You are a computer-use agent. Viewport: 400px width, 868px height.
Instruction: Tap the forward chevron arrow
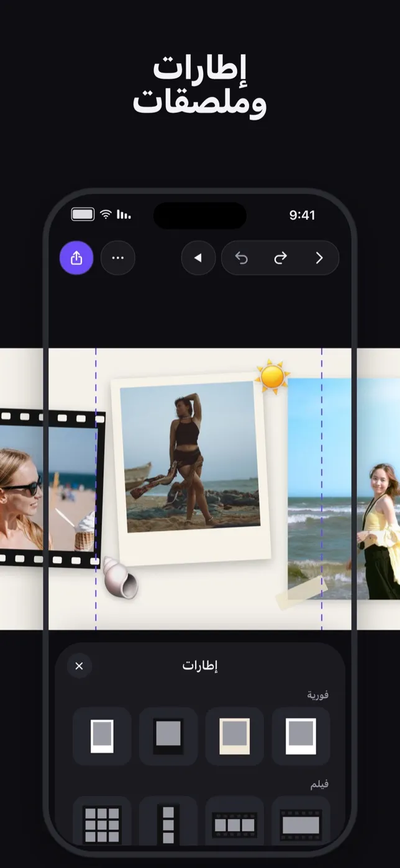pos(319,258)
